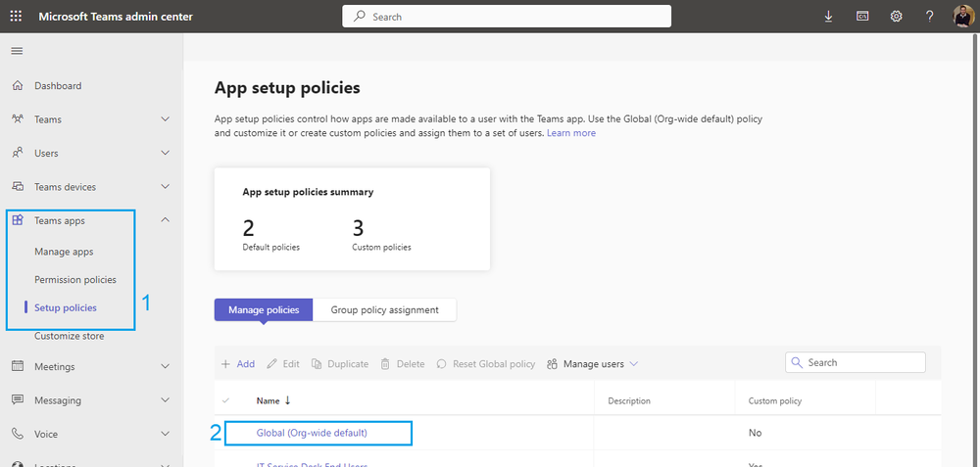Click the user profile avatar
The width and height of the screenshot is (980, 467).
(962, 17)
